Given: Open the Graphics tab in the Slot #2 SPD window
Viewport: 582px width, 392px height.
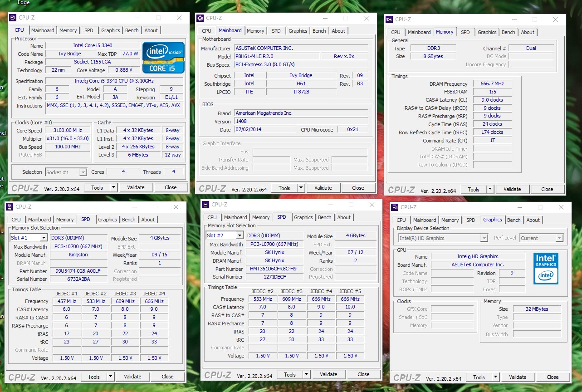Looking at the screenshot, I should coord(303,217).
